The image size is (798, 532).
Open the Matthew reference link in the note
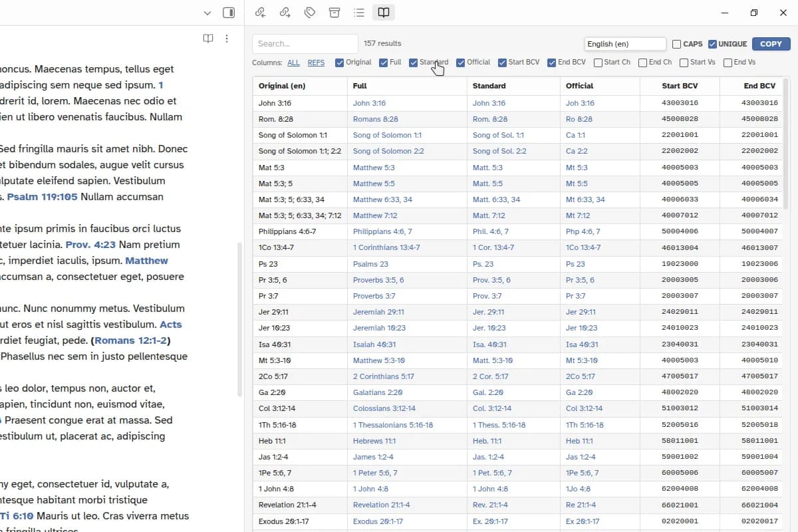pyautogui.click(x=146, y=261)
